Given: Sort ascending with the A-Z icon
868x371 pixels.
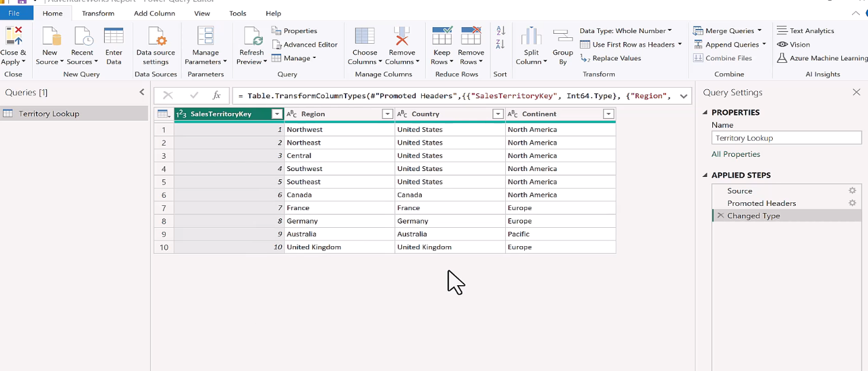Looking at the screenshot, I should [501, 31].
